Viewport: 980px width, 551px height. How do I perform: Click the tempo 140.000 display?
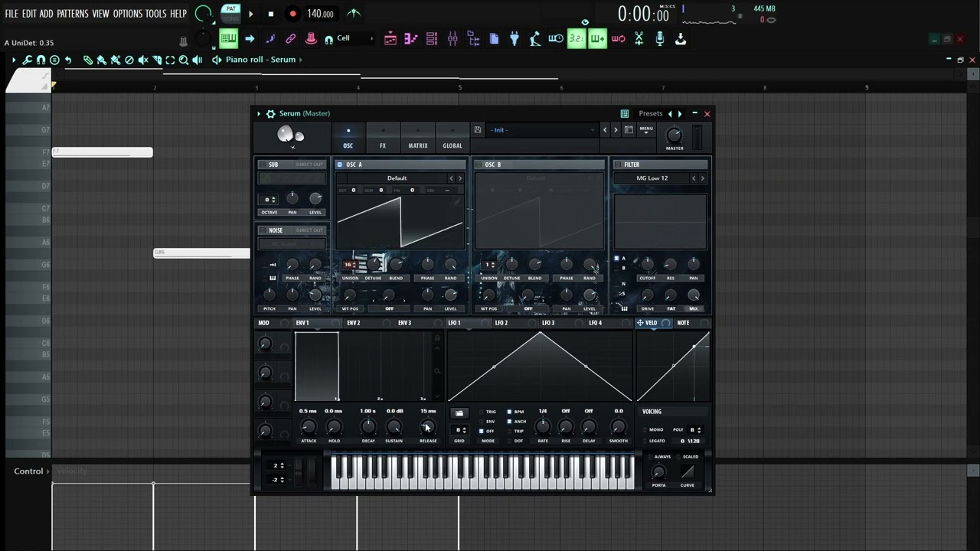pyautogui.click(x=320, y=14)
